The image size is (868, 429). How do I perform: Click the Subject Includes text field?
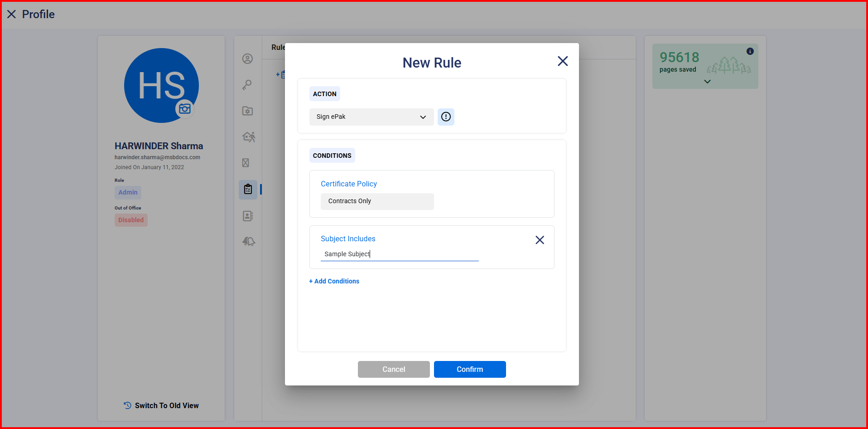point(399,254)
